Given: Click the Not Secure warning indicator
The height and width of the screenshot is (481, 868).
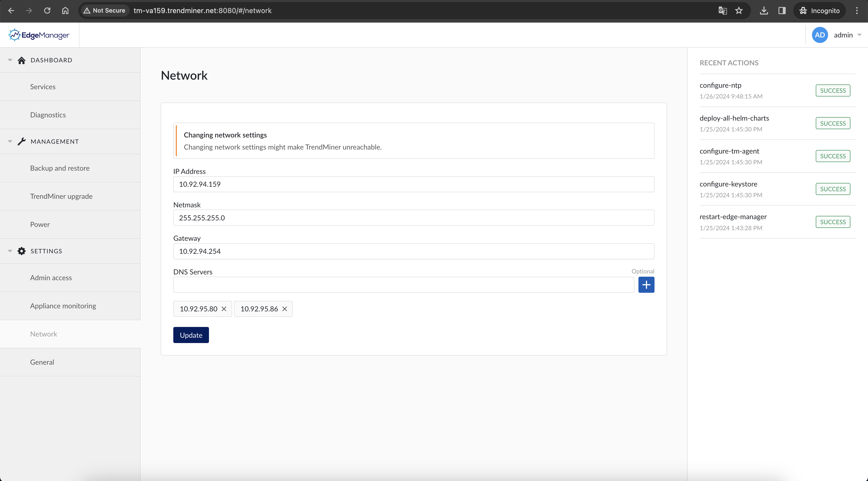Looking at the screenshot, I should click(x=104, y=11).
